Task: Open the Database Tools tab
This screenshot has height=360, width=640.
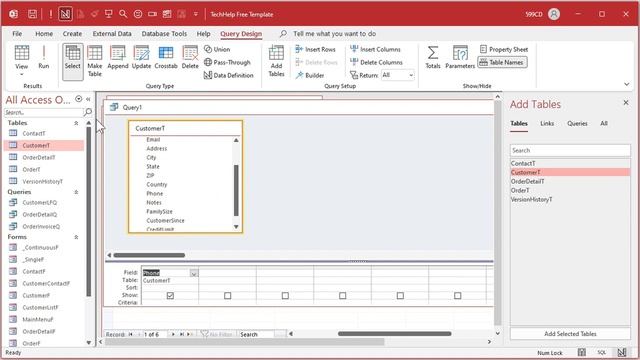Action: [x=164, y=33]
